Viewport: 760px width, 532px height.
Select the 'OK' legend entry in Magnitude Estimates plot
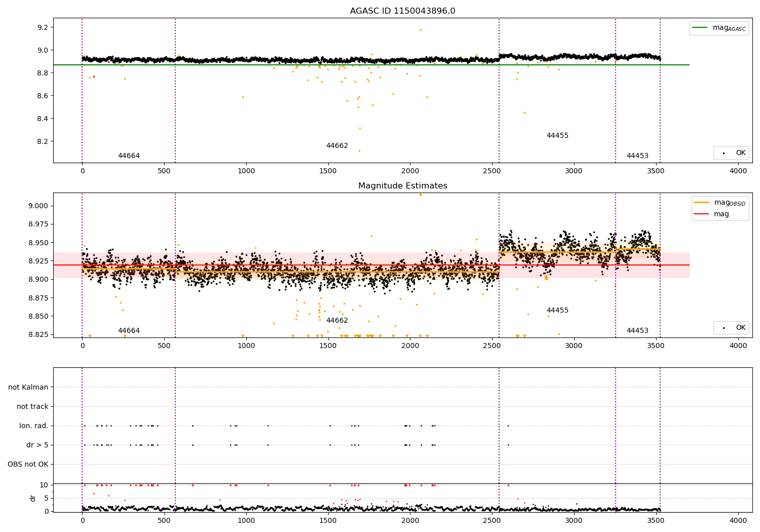tap(741, 328)
